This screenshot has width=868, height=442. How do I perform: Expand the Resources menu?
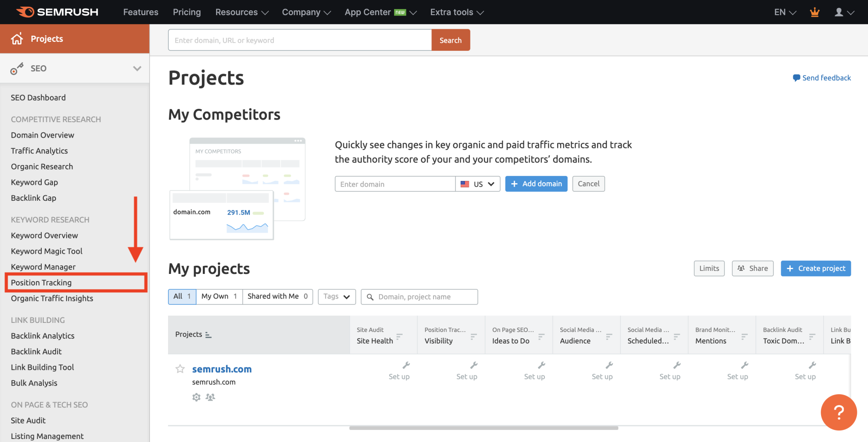(x=242, y=12)
